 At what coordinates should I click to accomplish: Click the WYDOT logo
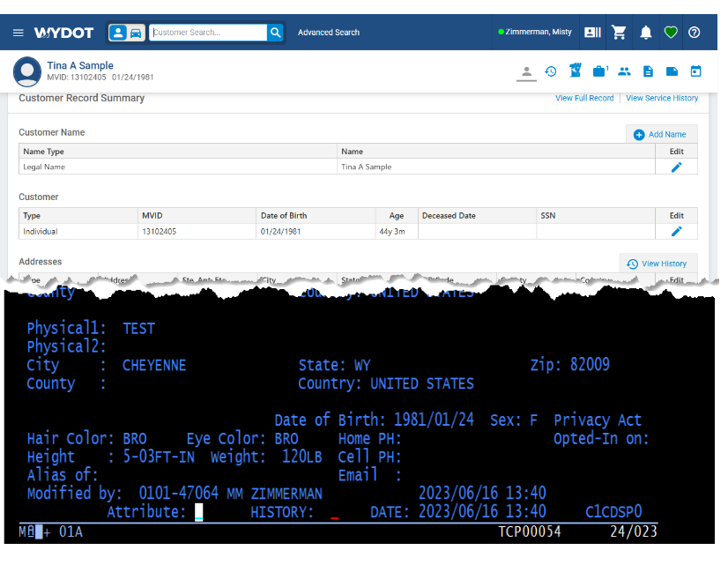pyautogui.click(x=63, y=33)
